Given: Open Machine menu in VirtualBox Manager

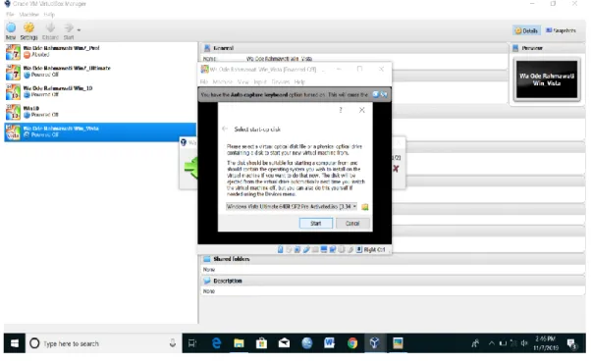Looking at the screenshot, I should click(29, 15).
